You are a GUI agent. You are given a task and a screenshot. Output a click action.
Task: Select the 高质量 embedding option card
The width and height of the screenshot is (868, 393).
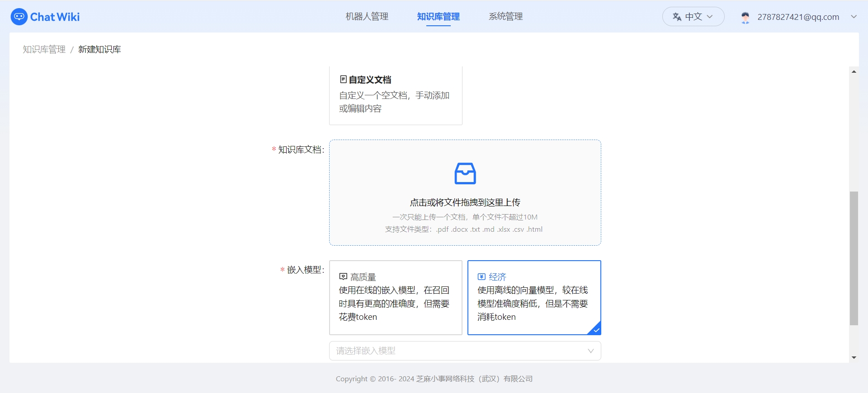[396, 298]
